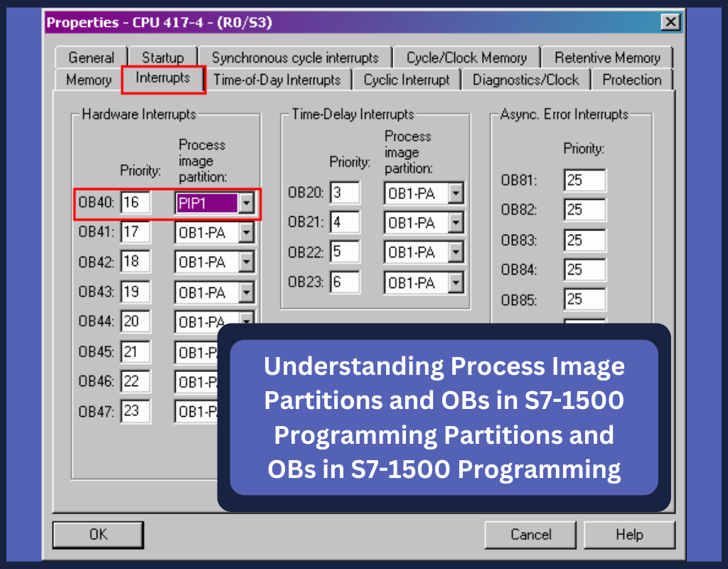Viewport: 728px width, 569px height.
Task: Switch to the Retentive Memory tab
Action: click(608, 57)
